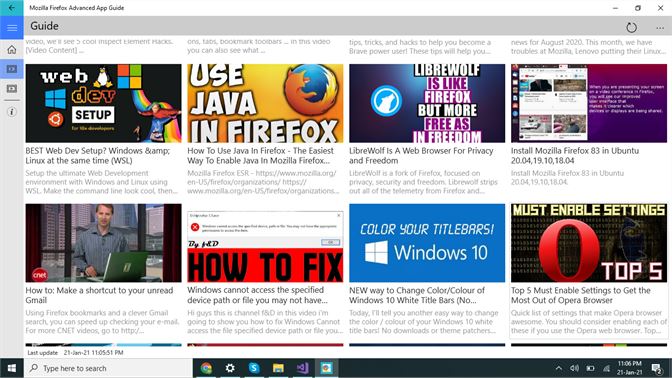Screen dimensions: 672x378
Task: Go back using the title bar arrow
Action: (x=12, y=8)
